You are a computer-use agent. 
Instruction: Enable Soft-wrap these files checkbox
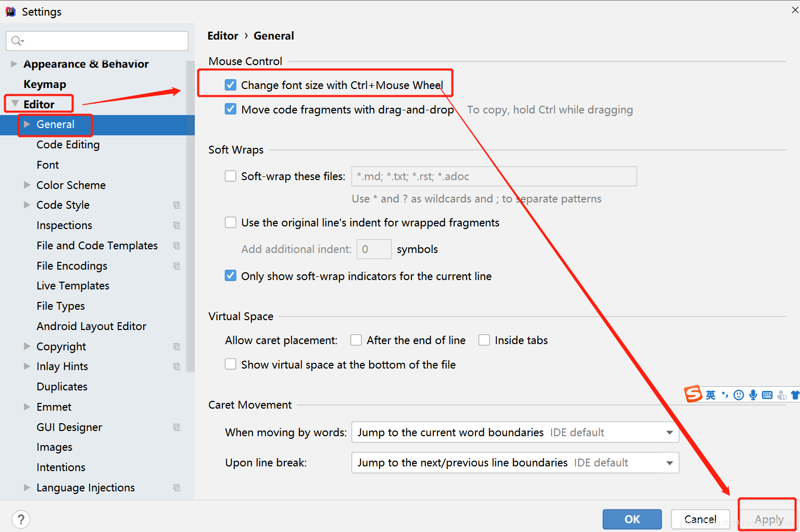click(231, 176)
